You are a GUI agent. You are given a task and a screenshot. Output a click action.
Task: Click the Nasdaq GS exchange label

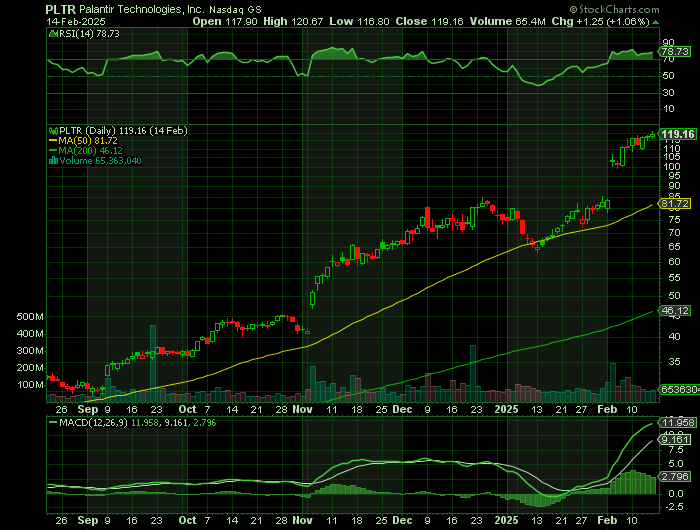tap(235, 9)
